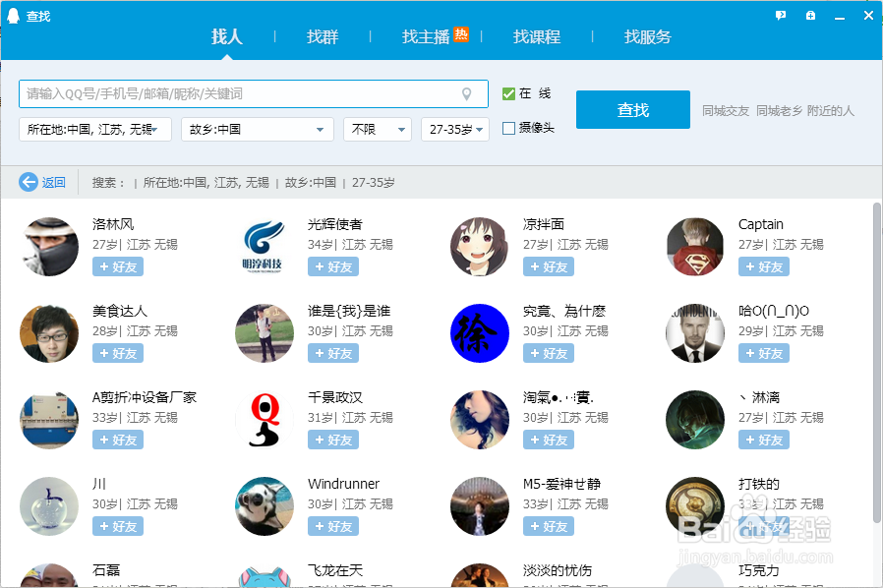Open the 不限 gender dropdown
Screen dimensions: 883x588
tap(378, 130)
